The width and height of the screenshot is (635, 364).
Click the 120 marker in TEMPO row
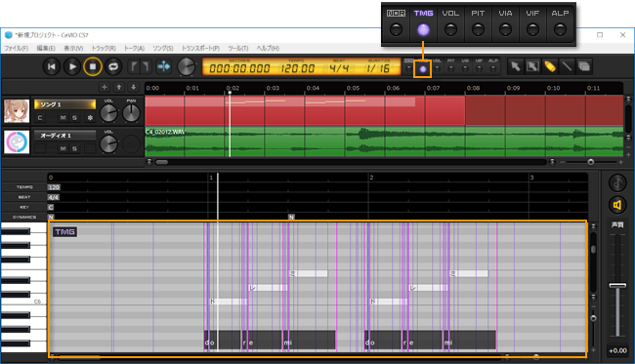pos(54,187)
